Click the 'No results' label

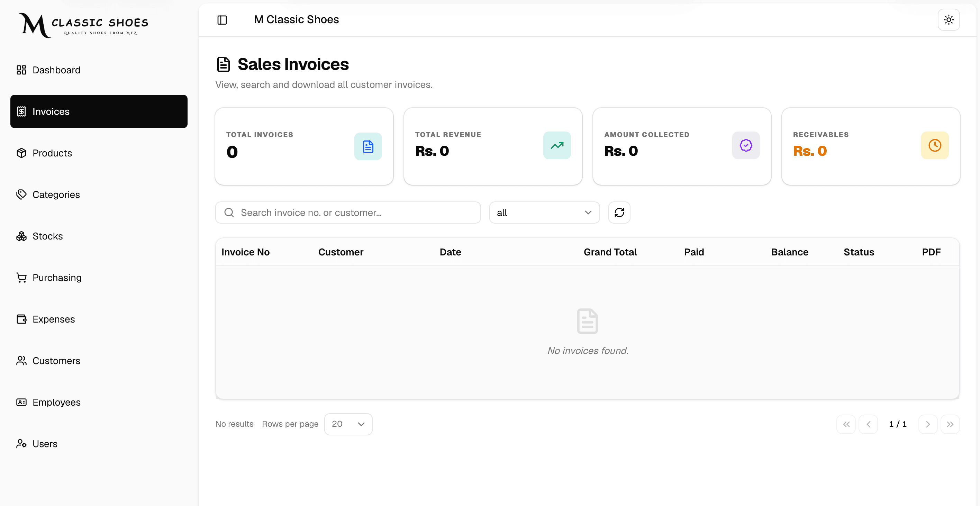[x=234, y=424]
